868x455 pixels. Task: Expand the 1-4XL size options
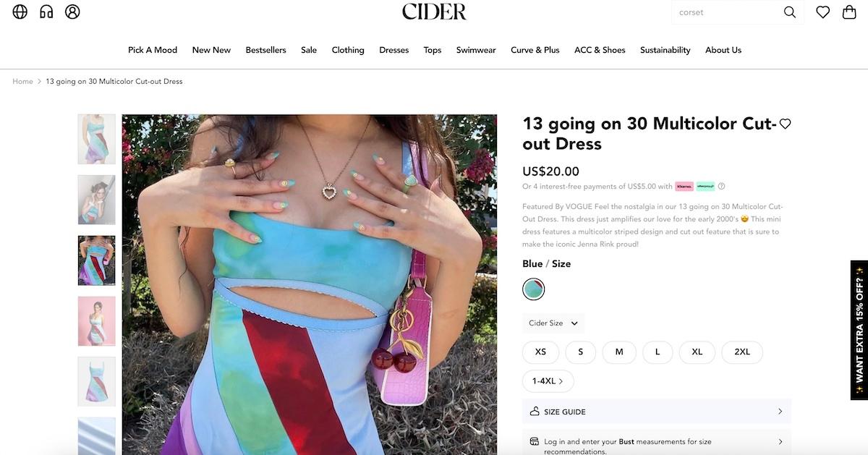click(548, 380)
